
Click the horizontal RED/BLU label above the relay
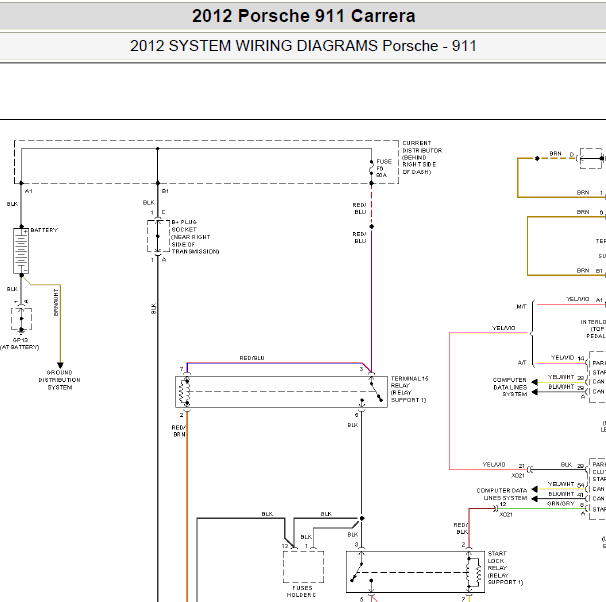pos(252,358)
